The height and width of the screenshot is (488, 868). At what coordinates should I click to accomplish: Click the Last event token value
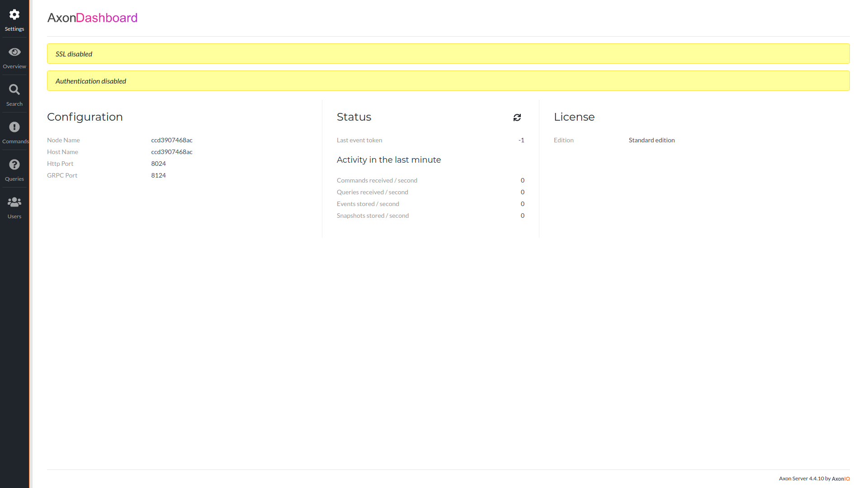521,140
